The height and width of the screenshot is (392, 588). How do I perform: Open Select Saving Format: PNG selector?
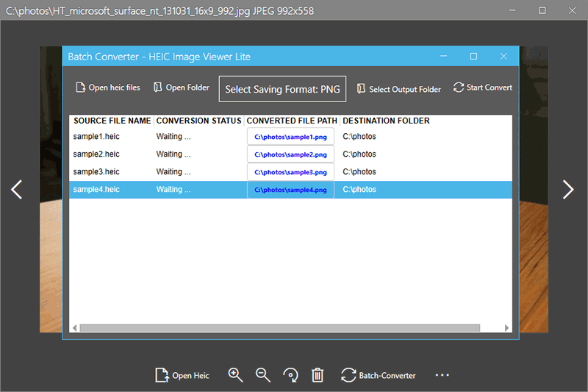click(282, 89)
